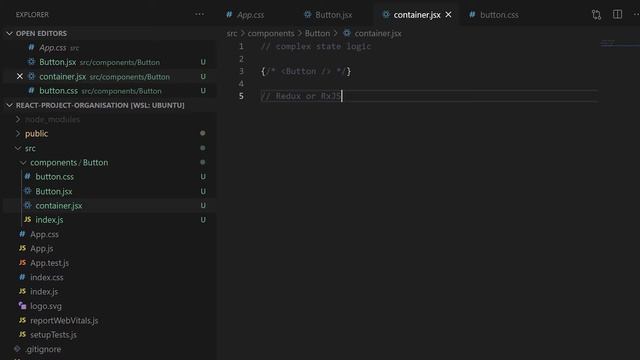
Task: Open index.css file in explorer
Action: coord(110,277)
